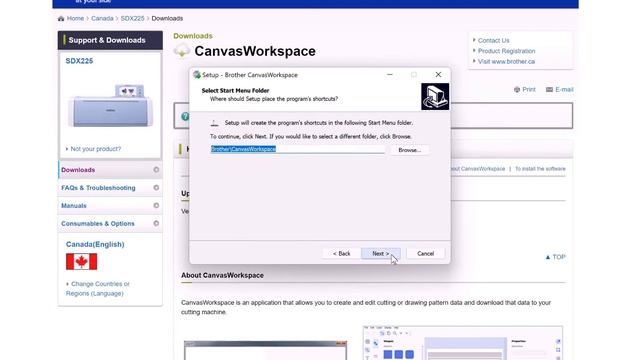Cancel the CanvasWorkspace setup
Viewport: 640px width, 360px height.
point(425,253)
